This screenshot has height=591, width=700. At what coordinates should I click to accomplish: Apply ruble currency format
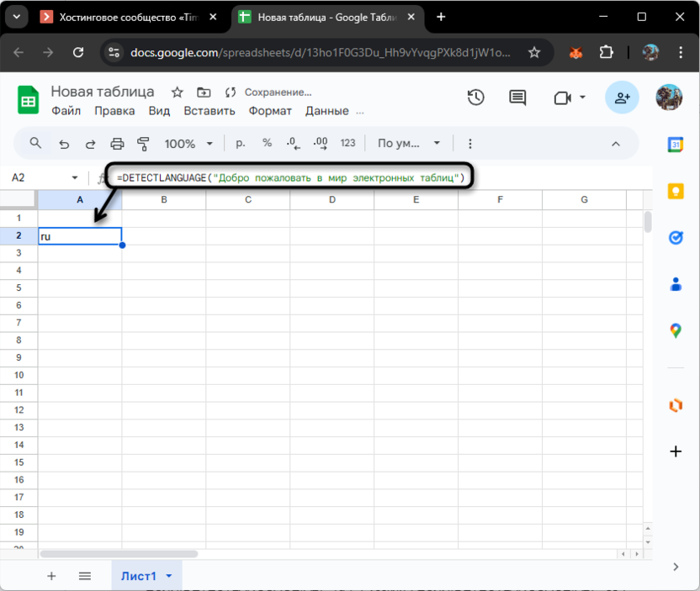[x=241, y=143]
